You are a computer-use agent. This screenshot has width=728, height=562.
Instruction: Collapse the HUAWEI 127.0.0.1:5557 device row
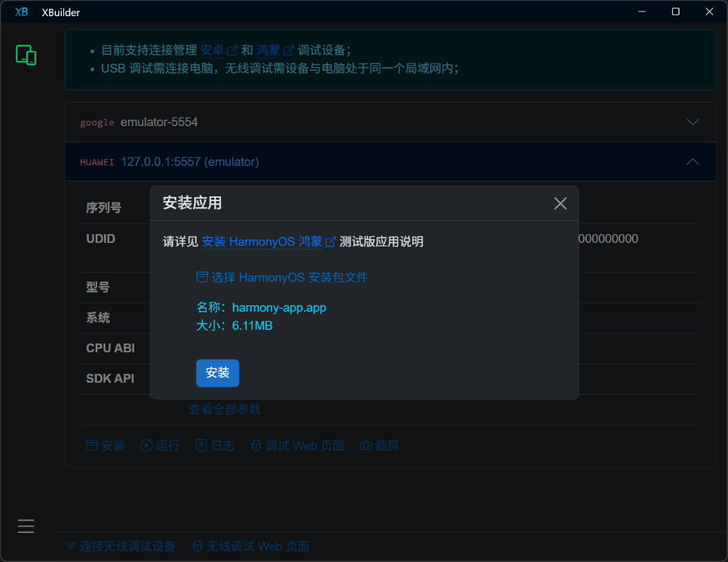tap(390, 162)
